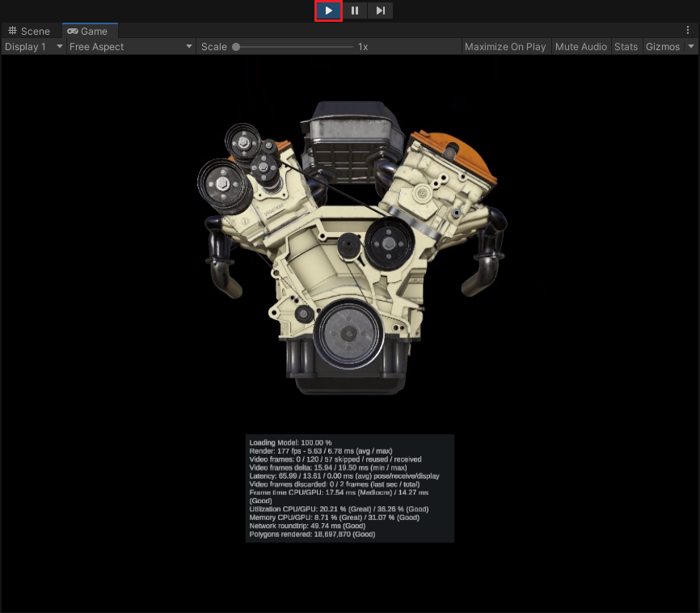Click the rendered engine model
Viewport: 700px width, 613px height.
point(348,243)
